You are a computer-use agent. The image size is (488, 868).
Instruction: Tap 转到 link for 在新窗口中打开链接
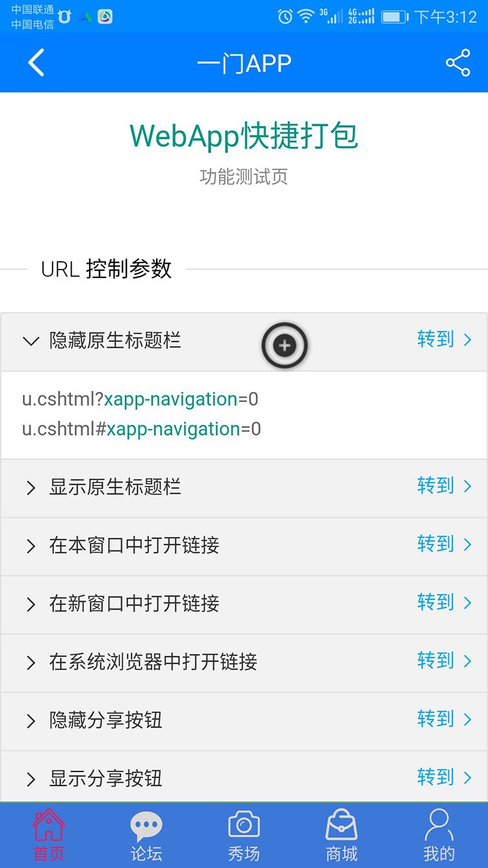click(x=444, y=602)
